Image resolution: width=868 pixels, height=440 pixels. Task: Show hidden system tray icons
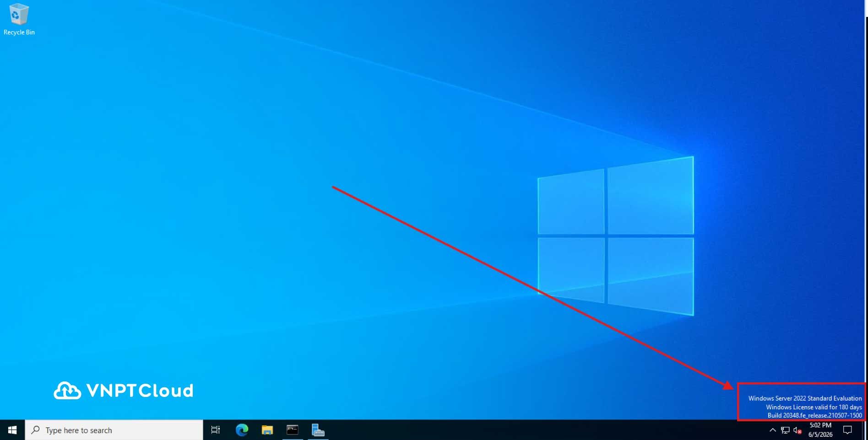click(773, 430)
